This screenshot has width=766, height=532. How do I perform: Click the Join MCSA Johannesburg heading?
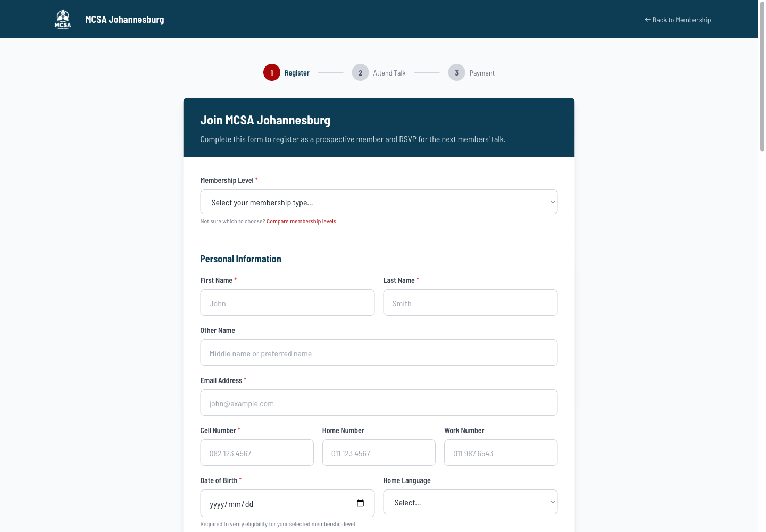pyautogui.click(x=265, y=120)
